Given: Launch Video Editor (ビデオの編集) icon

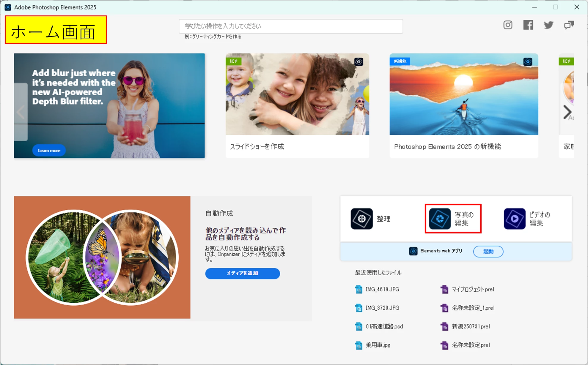Looking at the screenshot, I should (x=515, y=219).
